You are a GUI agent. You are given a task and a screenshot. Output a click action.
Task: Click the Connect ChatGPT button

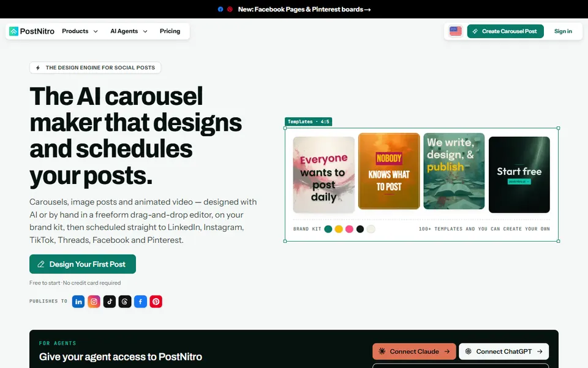(503, 351)
